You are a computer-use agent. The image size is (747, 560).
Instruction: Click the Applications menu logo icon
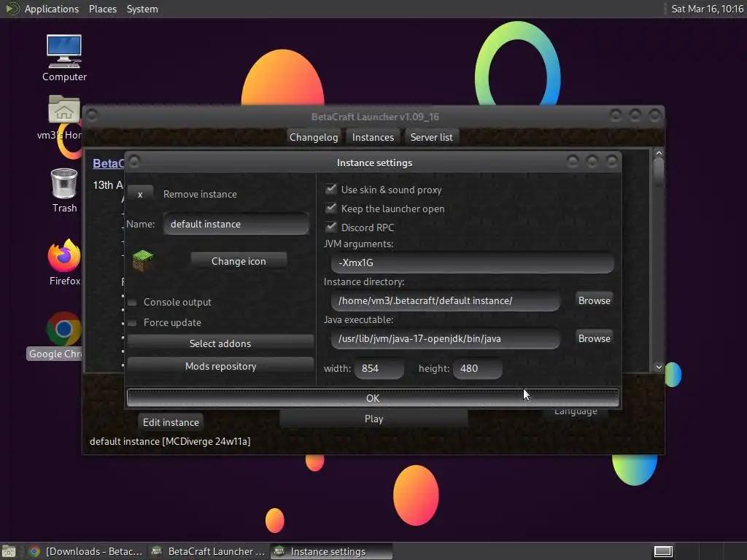(12, 9)
